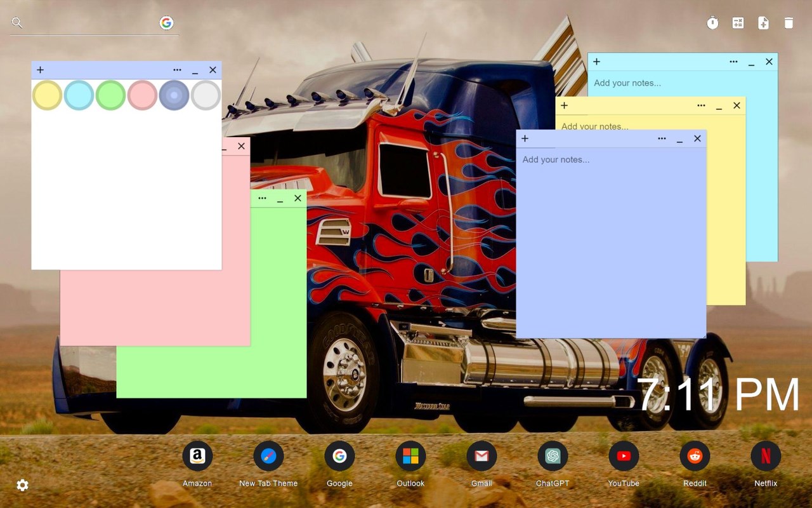Pick the pink color swatch

pyautogui.click(x=142, y=95)
